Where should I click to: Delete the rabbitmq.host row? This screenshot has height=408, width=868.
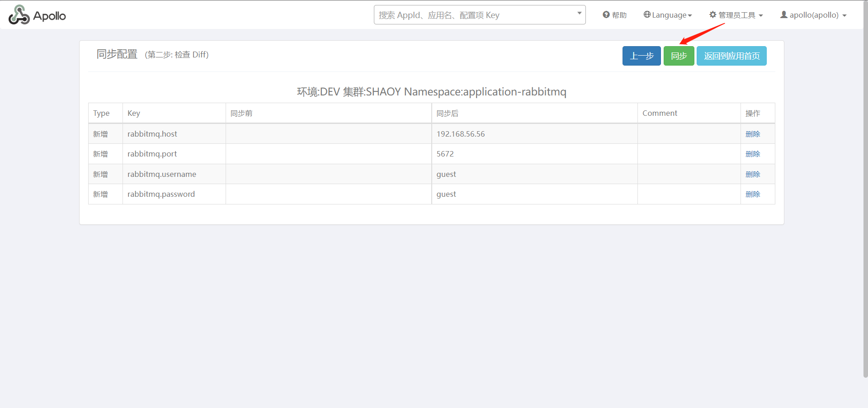tap(753, 134)
